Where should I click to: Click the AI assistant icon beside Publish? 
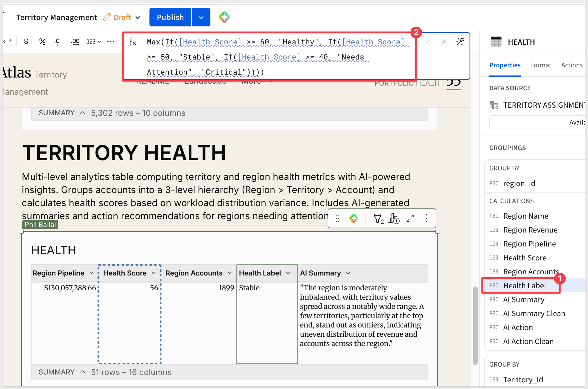(224, 17)
